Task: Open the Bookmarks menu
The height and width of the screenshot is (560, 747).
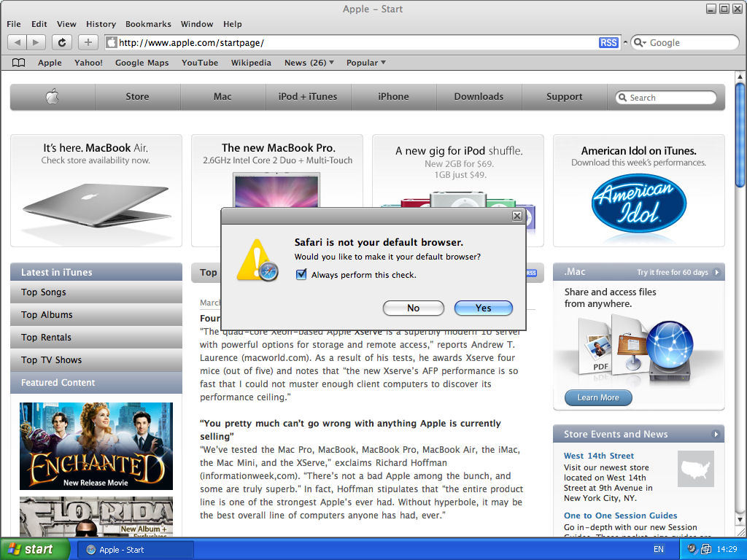Action: (148, 24)
